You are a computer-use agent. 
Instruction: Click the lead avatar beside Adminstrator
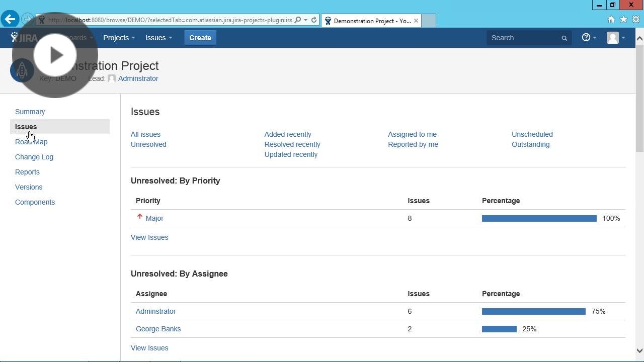coord(112,78)
